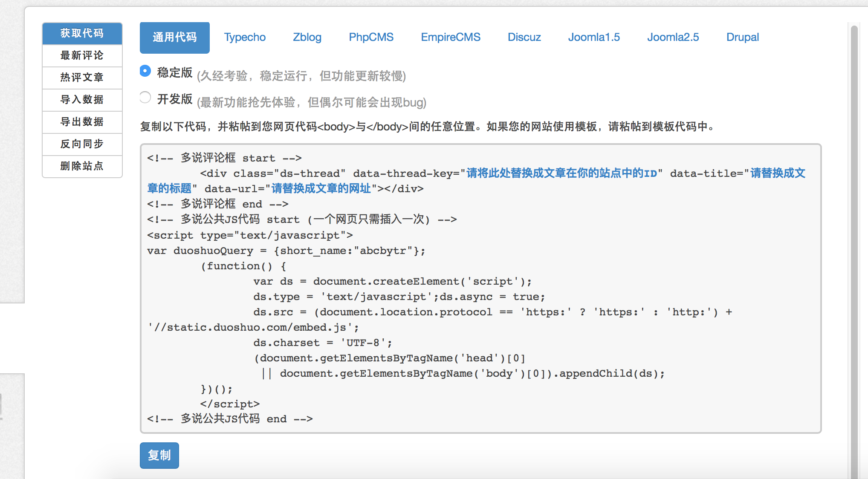Select the EmpireCMS tab
The width and height of the screenshot is (868, 479).
pos(451,38)
